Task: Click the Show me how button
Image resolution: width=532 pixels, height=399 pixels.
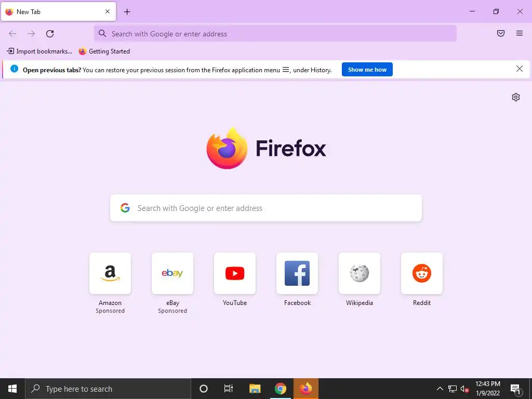Action: point(367,70)
